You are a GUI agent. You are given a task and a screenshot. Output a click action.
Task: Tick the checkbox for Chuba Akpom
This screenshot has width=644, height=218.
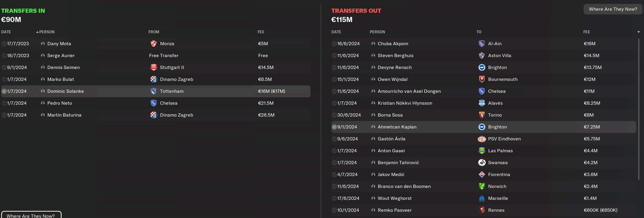[x=334, y=43]
